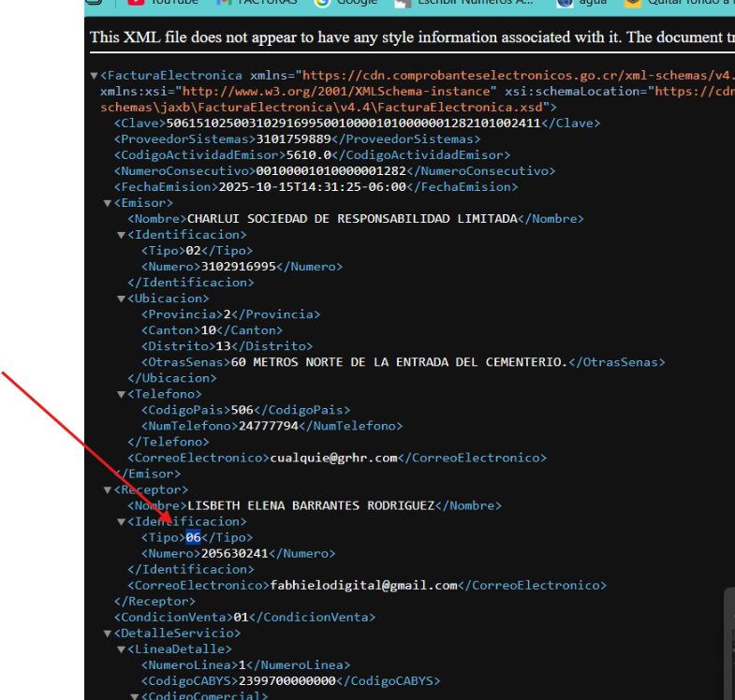Collapse the Receptor XML node
The image size is (735, 700).
pyautogui.click(x=108, y=489)
